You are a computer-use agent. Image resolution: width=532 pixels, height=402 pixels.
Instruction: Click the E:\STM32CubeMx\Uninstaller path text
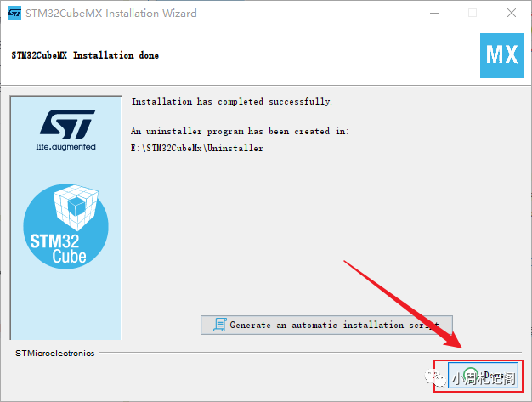[197, 148]
